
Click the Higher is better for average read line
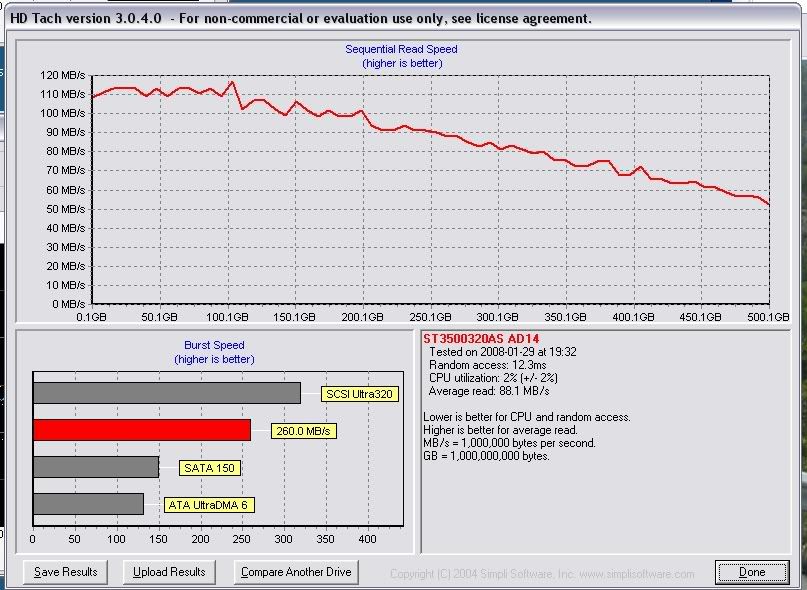(x=500, y=430)
